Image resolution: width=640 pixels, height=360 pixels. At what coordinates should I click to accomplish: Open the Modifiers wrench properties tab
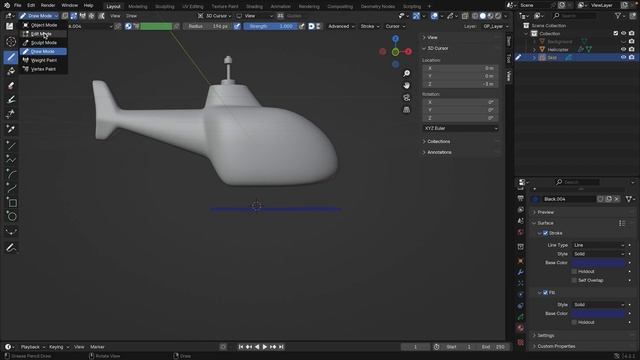(x=520, y=272)
